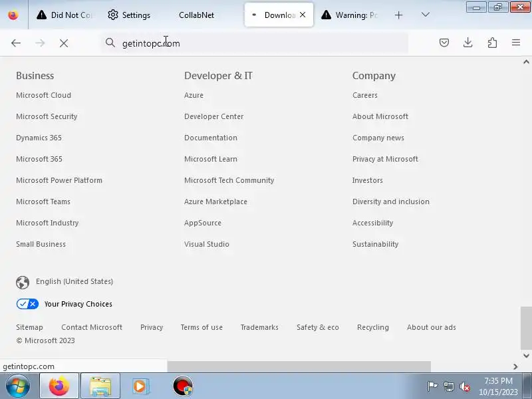
Task: Open English (United States) language selector
Action: coord(74,281)
